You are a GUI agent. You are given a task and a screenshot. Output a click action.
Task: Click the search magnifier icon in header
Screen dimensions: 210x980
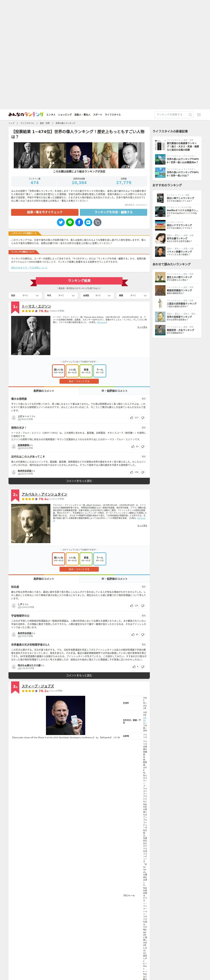coord(190,114)
